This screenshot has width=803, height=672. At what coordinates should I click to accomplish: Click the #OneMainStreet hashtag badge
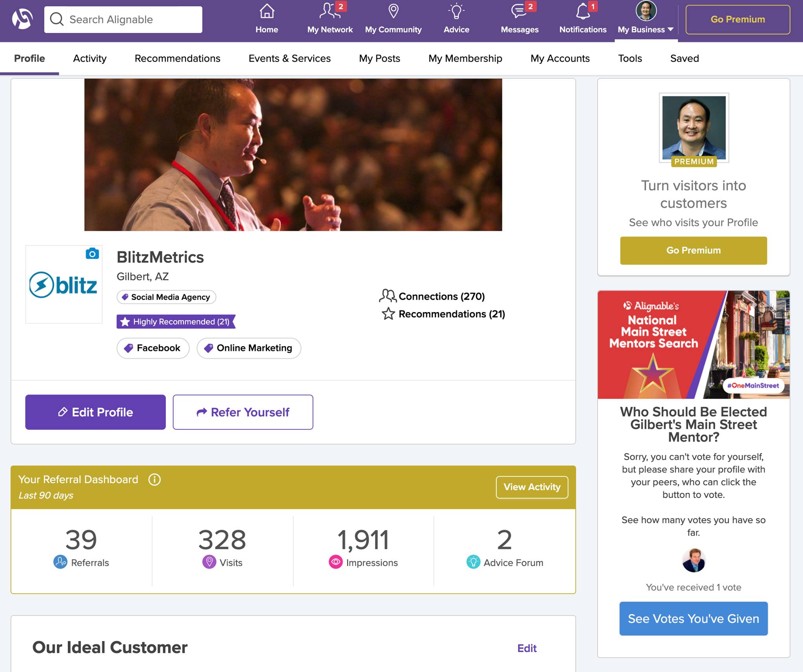click(753, 385)
